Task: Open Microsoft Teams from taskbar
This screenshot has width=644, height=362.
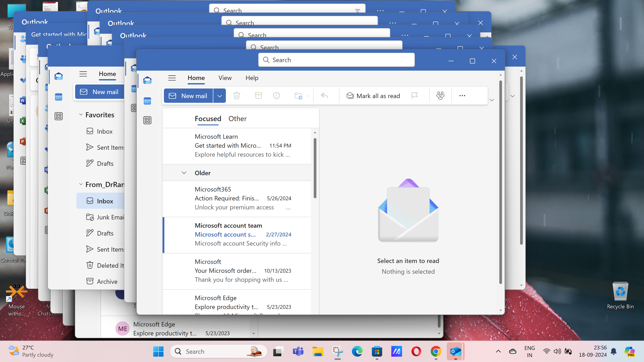Action: 298,351
